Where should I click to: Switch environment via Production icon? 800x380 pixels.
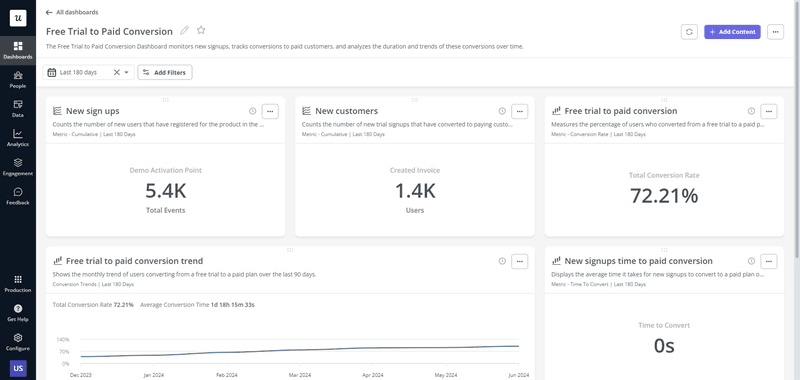(18, 284)
